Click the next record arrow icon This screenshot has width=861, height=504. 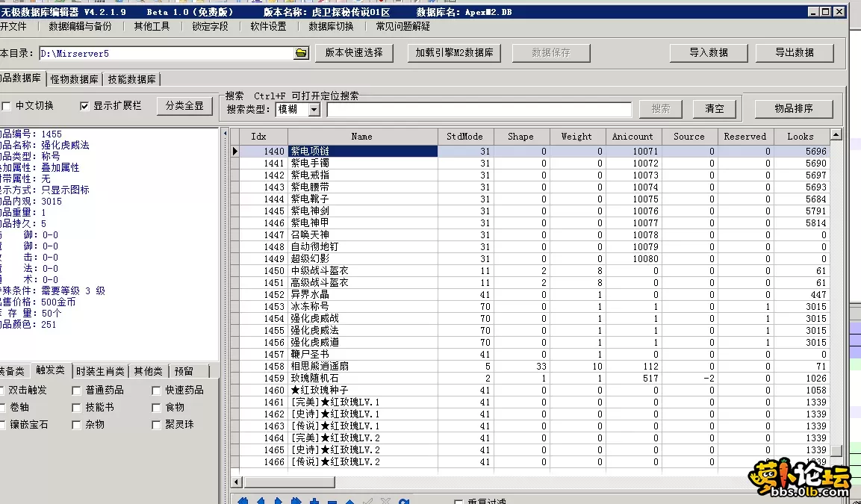(279, 500)
